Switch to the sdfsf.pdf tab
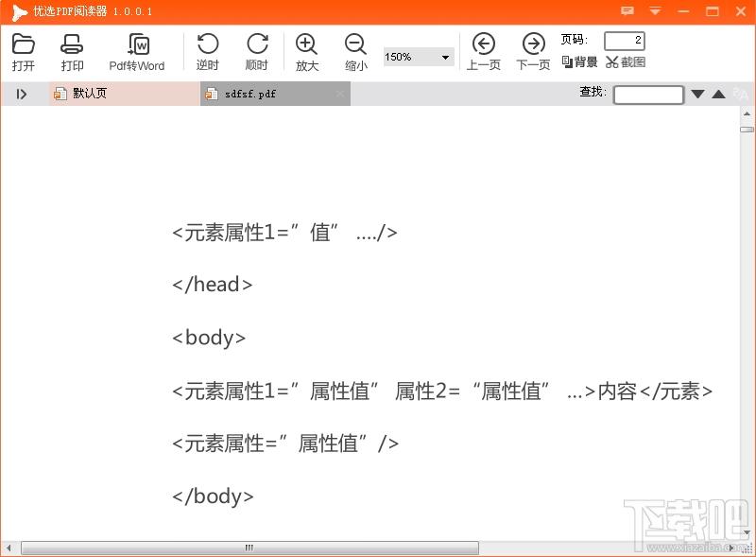 click(275, 94)
